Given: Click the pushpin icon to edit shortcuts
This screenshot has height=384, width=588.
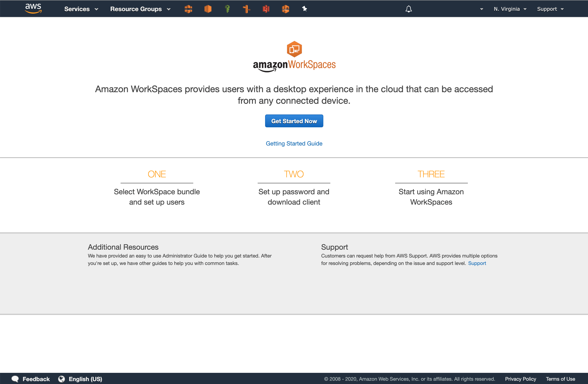Looking at the screenshot, I should (305, 9).
